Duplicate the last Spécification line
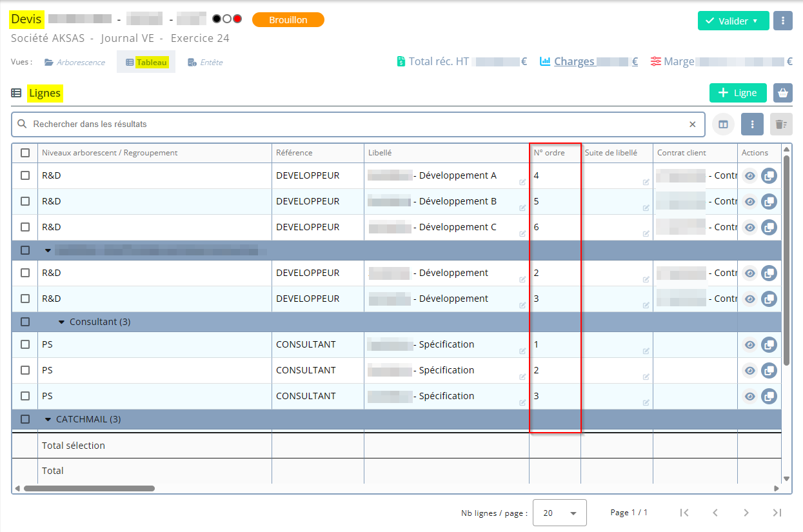Image resolution: width=803 pixels, height=532 pixels. click(769, 396)
